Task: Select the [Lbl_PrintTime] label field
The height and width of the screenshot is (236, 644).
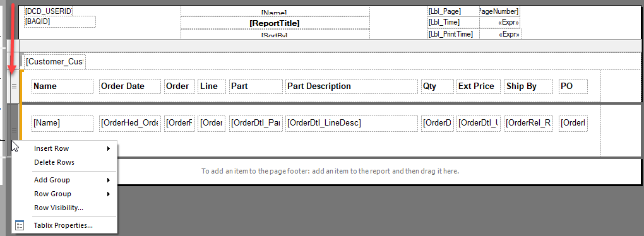Action: [453, 34]
